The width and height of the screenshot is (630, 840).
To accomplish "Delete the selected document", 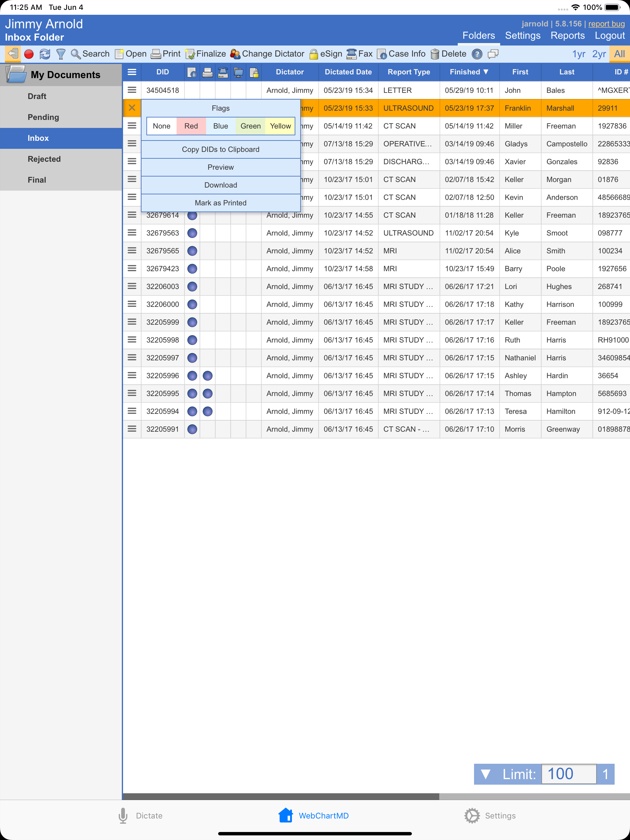I will coord(449,54).
